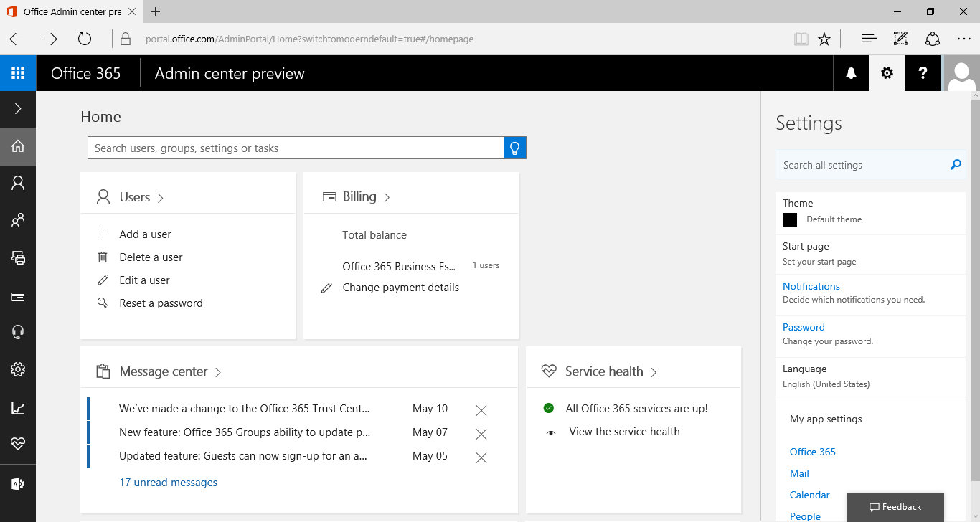
Task: Open Reports chart icon in sidebar
Action: tap(18, 409)
